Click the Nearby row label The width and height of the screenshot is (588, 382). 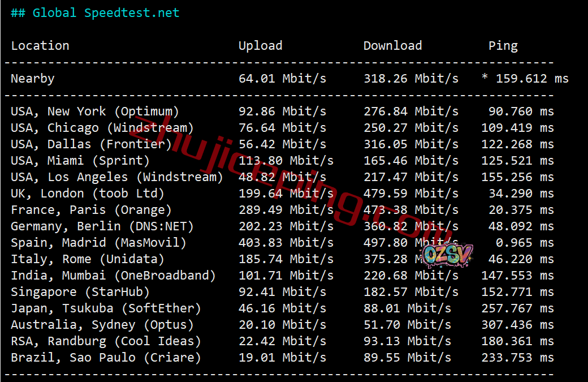(x=33, y=79)
